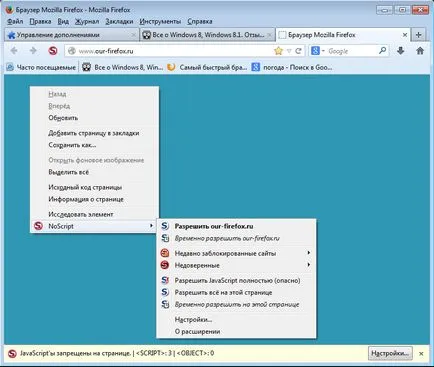Expand Недавно заблокированные сайты submenu arrow
This screenshot has height=367, width=434.
click(x=309, y=253)
